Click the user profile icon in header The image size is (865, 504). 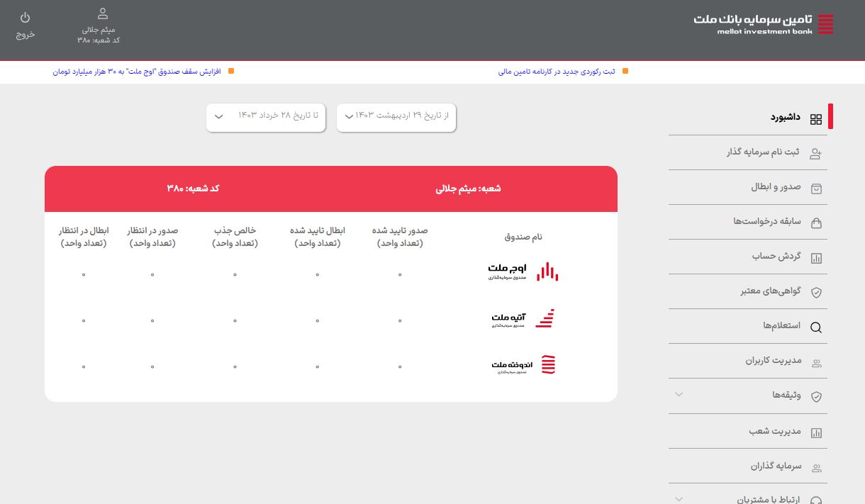(103, 13)
